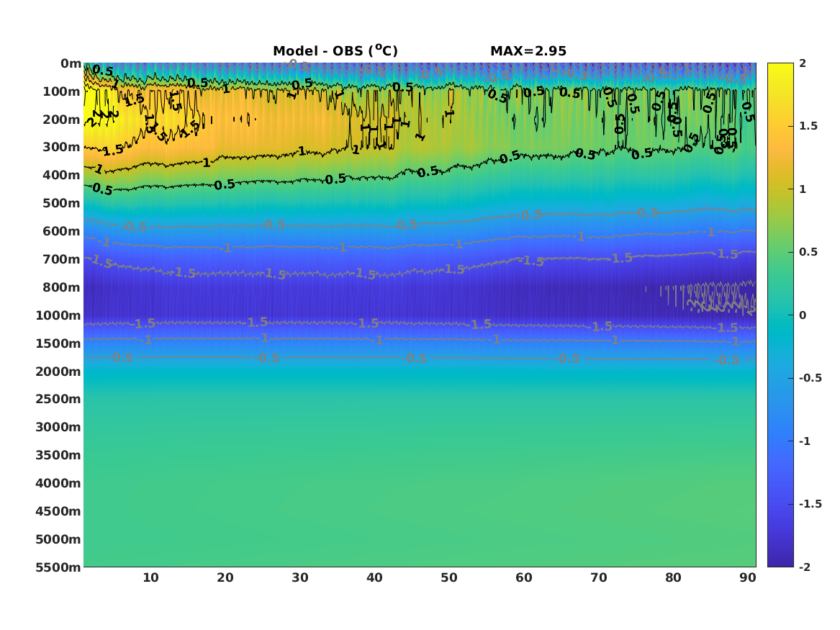Viewport: 840px width, 630px height.
Task: Click colorbar tick label "-1.5"
Action: pyautogui.click(x=810, y=504)
